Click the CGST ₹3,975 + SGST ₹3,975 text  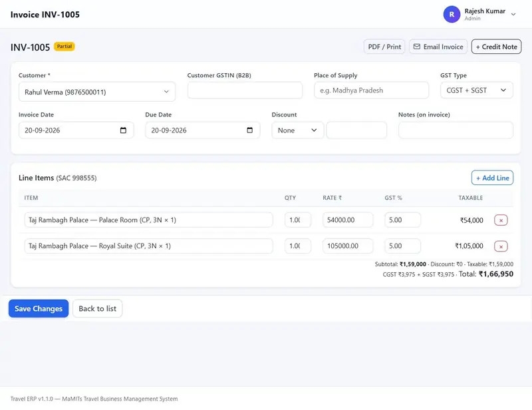coord(418,274)
